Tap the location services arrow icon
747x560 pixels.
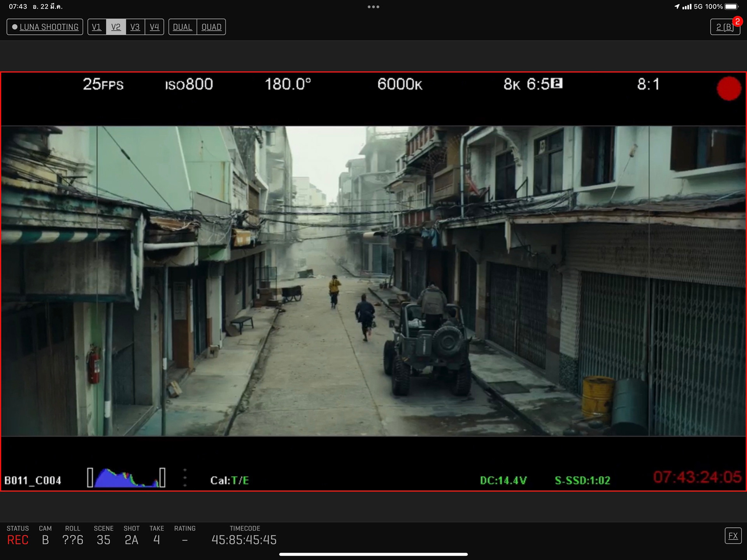click(x=677, y=7)
